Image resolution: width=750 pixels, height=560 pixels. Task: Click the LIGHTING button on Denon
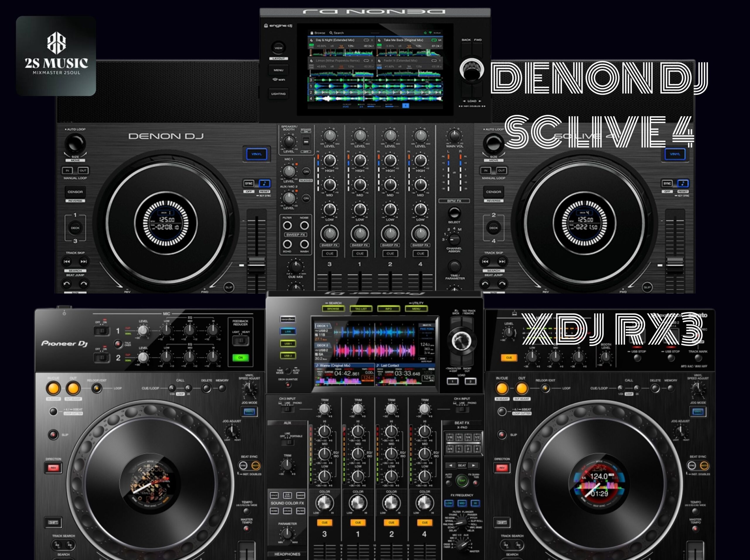(x=278, y=93)
